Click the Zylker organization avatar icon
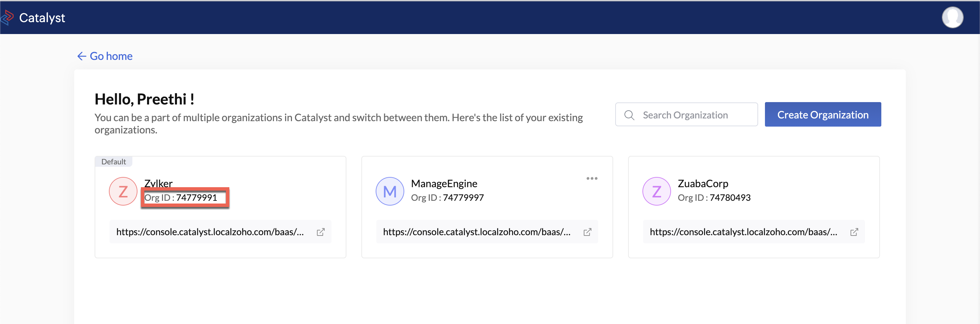980x324 pixels. 123,191
